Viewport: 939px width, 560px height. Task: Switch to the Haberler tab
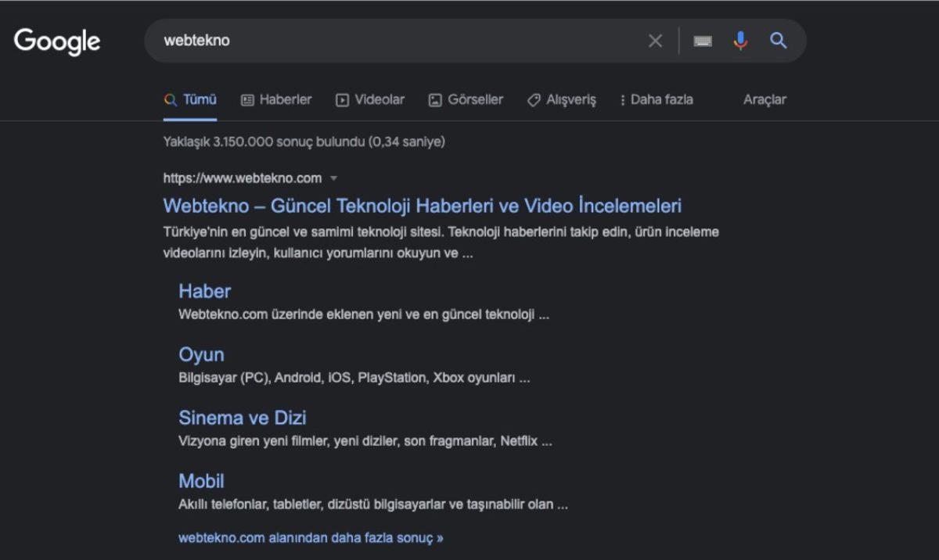[x=283, y=99]
